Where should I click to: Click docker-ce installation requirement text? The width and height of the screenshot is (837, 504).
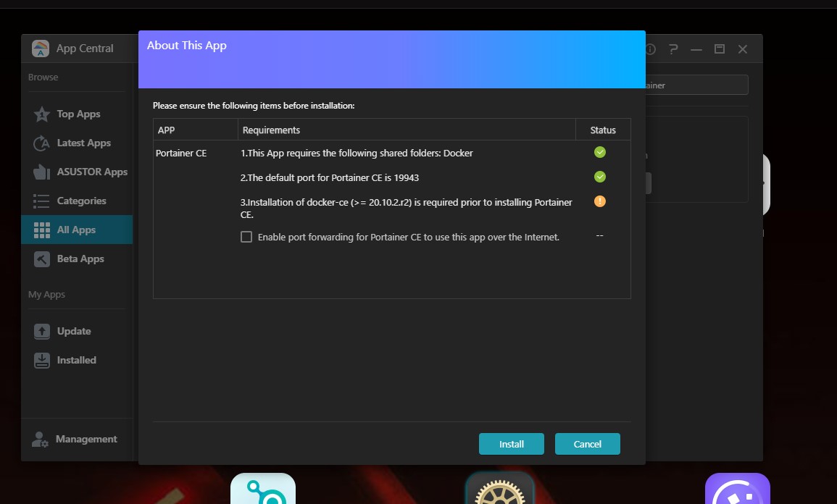click(x=407, y=208)
